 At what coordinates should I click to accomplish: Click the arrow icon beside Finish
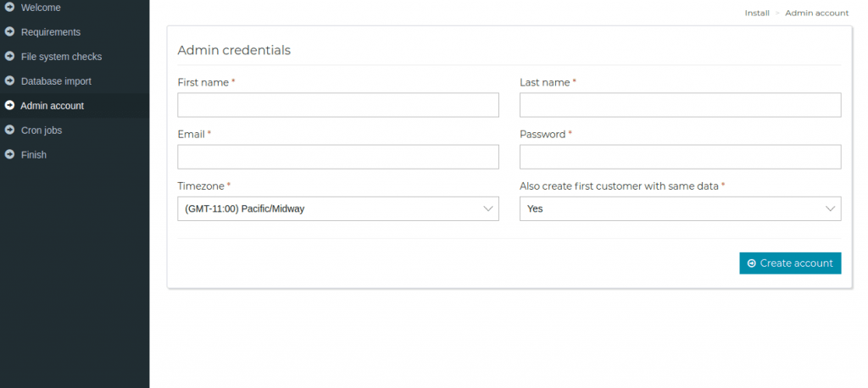pyautogui.click(x=9, y=154)
